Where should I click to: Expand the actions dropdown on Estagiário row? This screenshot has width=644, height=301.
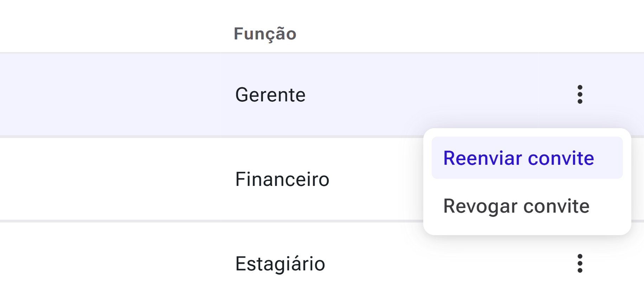[x=580, y=263]
